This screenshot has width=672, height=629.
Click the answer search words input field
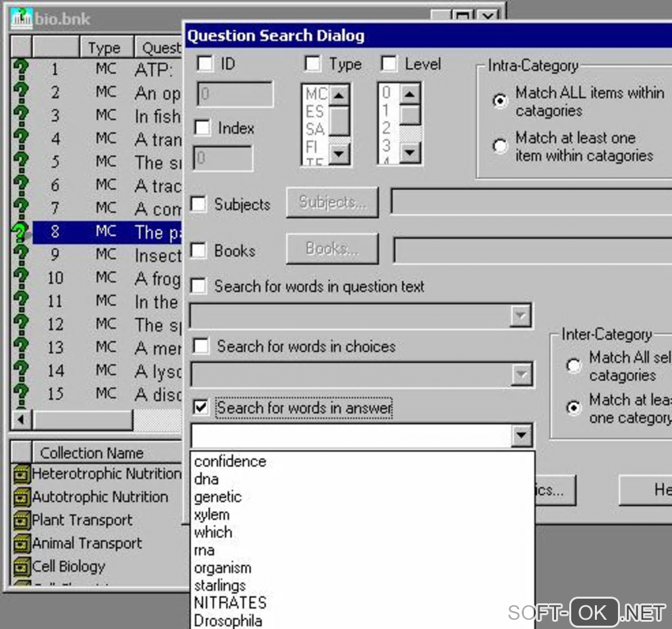click(x=351, y=436)
